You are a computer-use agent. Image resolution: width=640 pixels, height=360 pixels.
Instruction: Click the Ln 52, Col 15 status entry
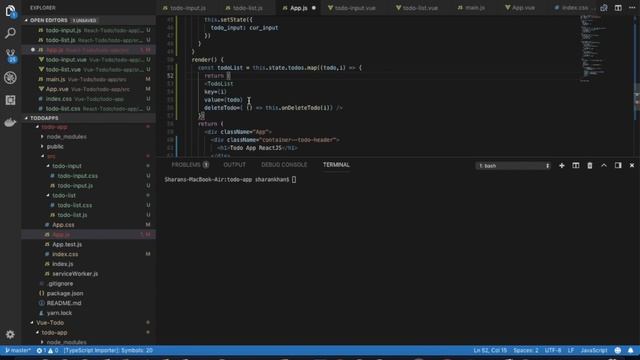490,350
